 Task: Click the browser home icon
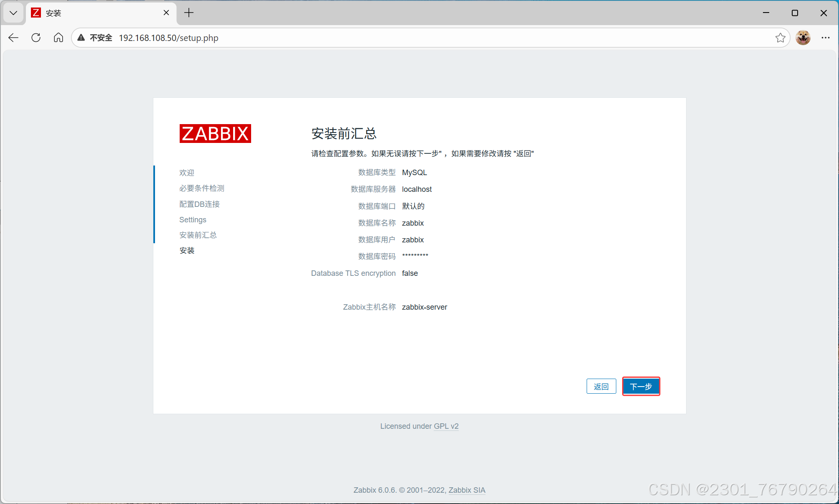58,38
